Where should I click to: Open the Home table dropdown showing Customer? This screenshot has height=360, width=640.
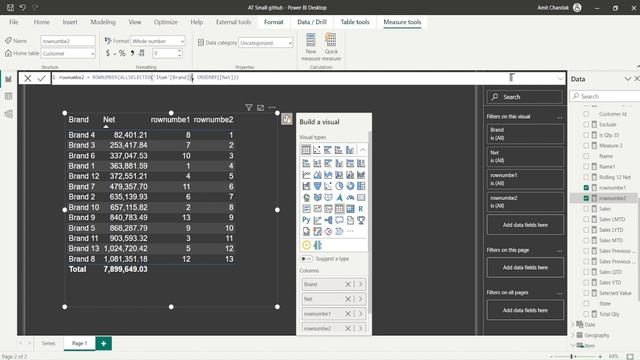click(68, 53)
